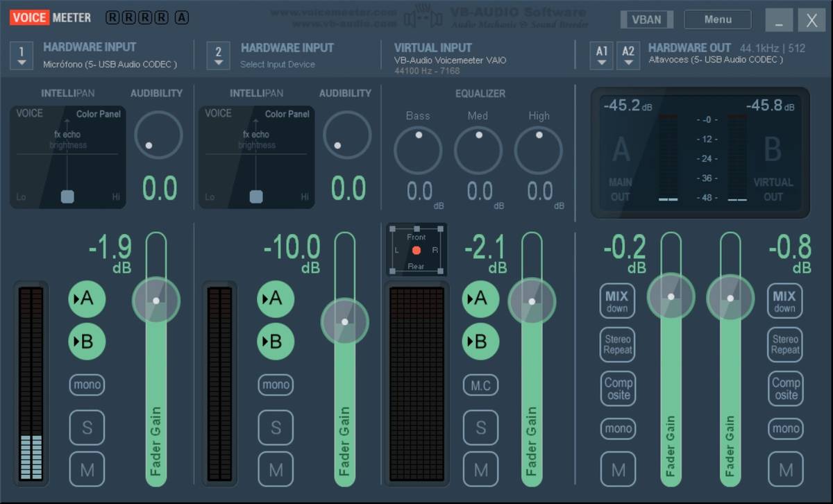Toggle bus A routing on Hardware Input 2

276,299
